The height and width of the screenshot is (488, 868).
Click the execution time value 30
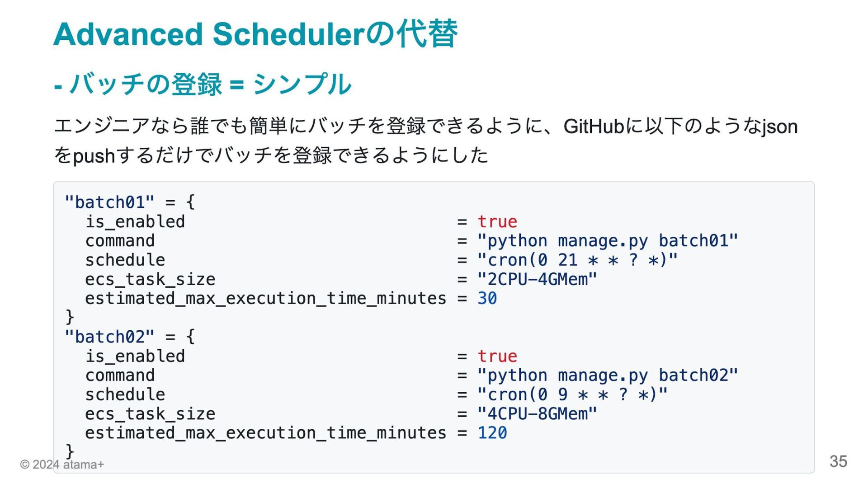pos(487,299)
